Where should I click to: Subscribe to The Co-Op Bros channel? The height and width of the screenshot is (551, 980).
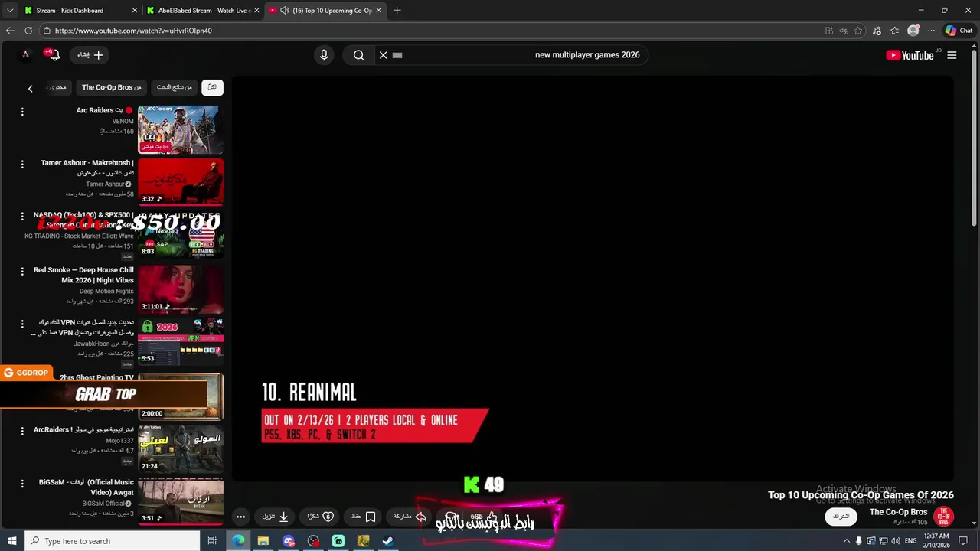click(x=841, y=517)
